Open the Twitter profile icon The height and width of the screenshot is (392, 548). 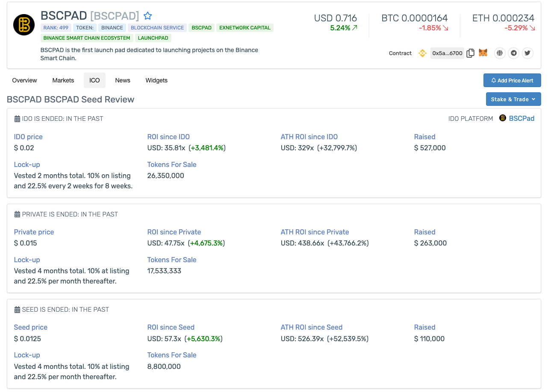point(527,53)
